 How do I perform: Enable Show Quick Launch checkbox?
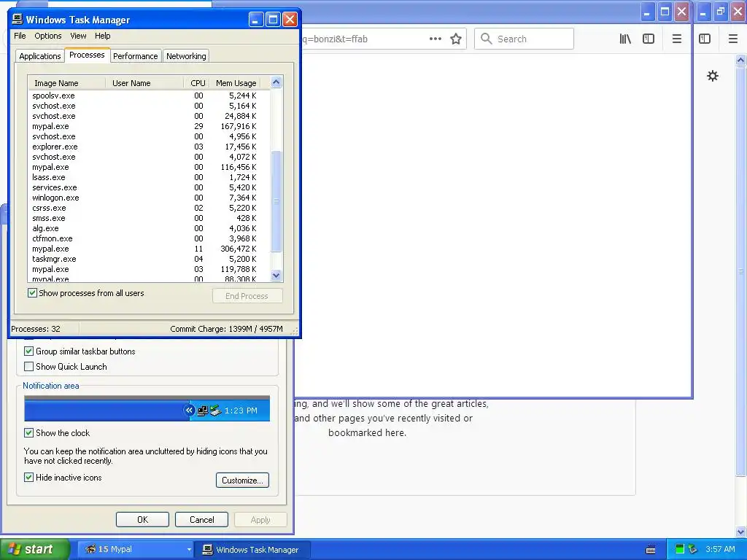point(28,367)
